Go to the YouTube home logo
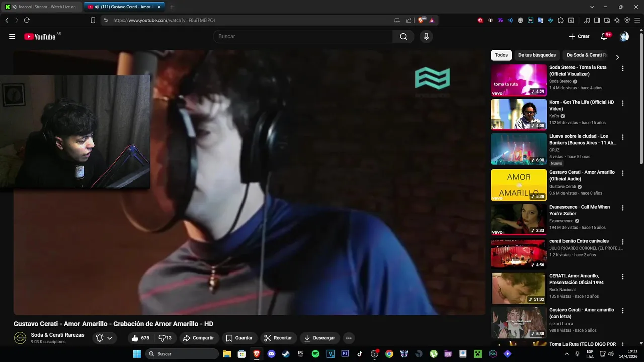The width and height of the screenshot is (644, 362). point(40,36)
